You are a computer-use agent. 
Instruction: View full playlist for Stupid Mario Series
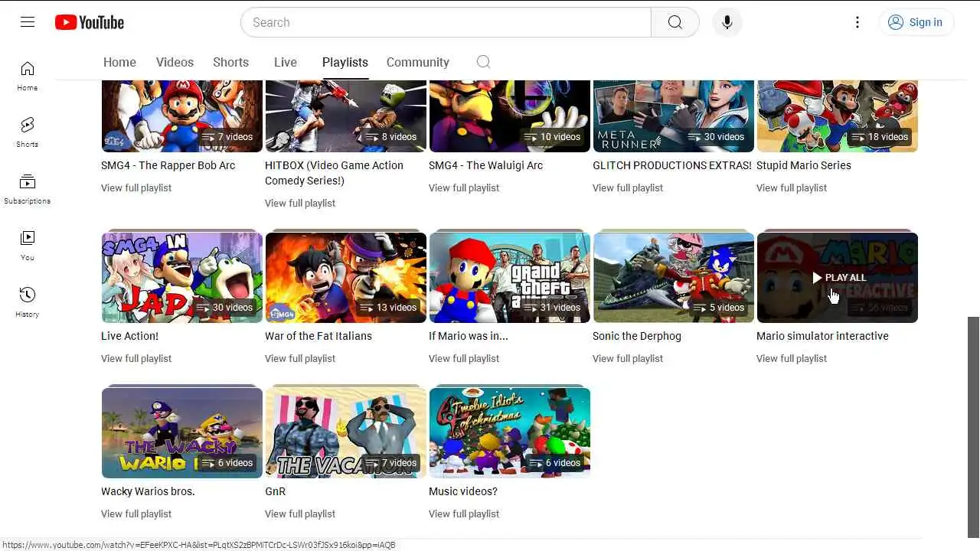coord(792,187)
